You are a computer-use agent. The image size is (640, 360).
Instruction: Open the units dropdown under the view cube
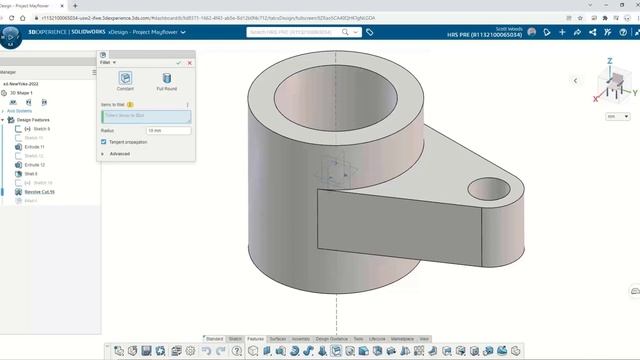point(618,117)
